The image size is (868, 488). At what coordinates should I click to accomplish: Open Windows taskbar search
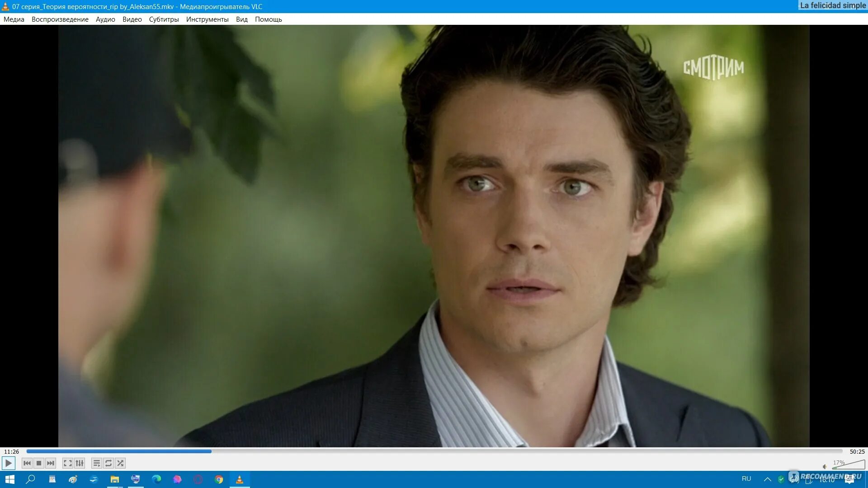tap(31, 479)
